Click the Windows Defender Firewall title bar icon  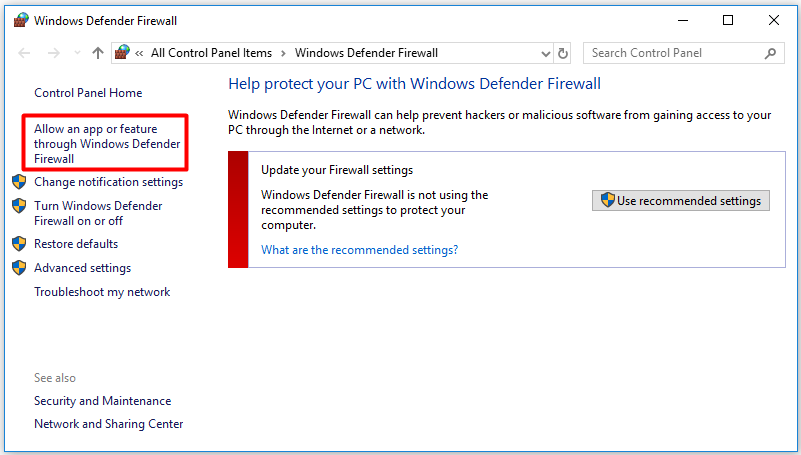pos(21,20)
